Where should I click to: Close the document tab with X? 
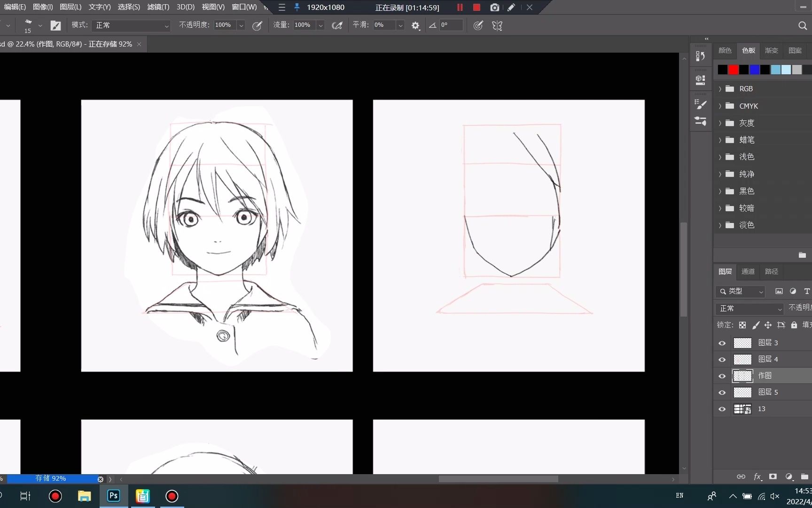click(139, 44)
